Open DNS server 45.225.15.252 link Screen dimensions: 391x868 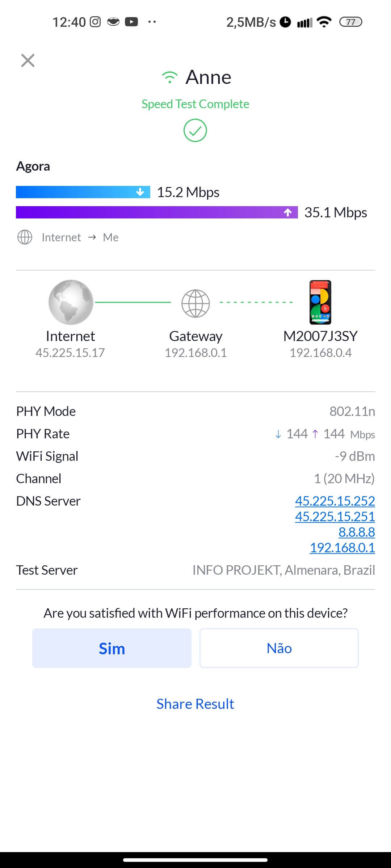(x=335, y=501)
